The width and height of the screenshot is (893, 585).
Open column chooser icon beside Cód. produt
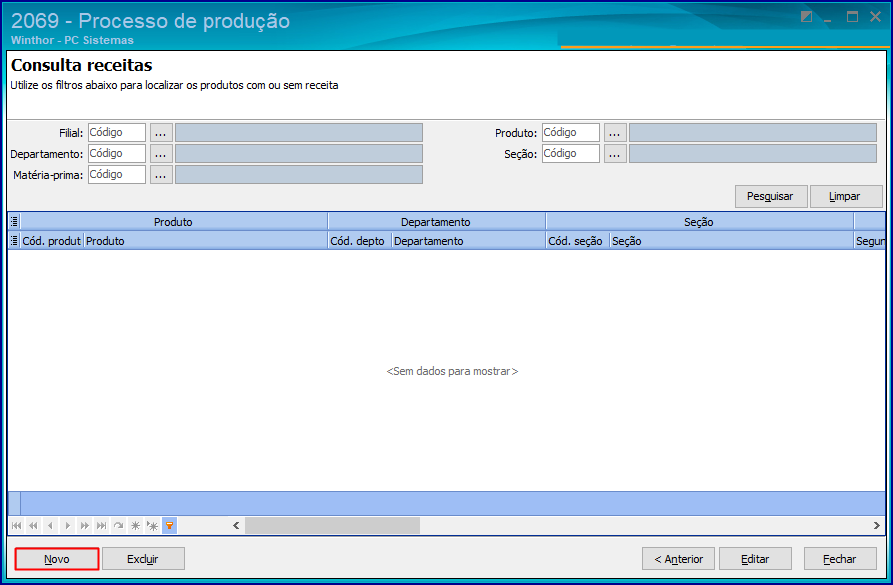point(15,240)
